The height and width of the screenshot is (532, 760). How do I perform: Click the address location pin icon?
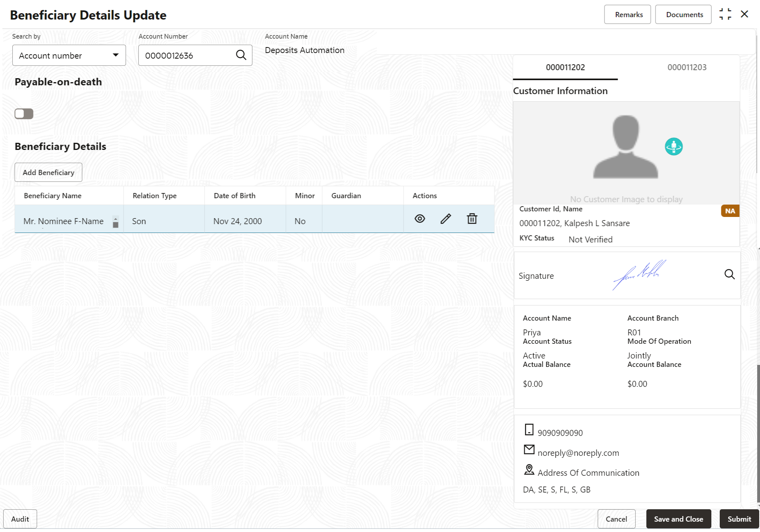[529, 469]
